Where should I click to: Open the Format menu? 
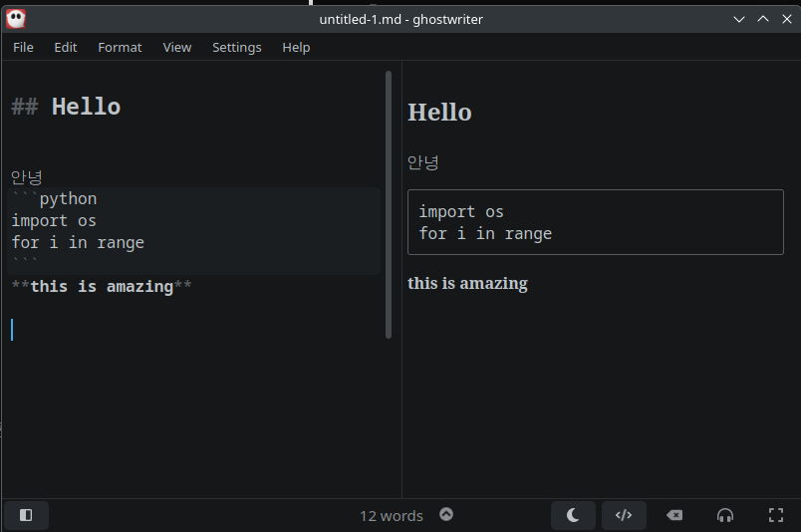click(120, 48)
